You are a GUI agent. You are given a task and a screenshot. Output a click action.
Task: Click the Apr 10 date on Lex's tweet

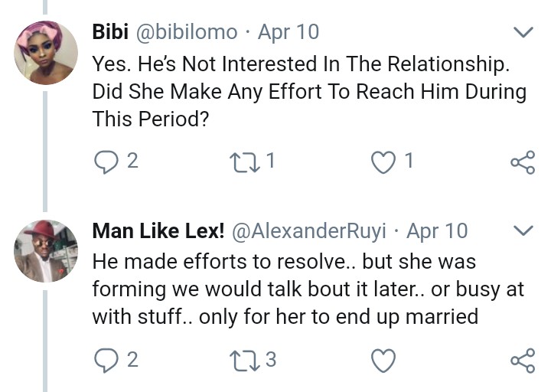pyautogui.click(x=437, y=230)
